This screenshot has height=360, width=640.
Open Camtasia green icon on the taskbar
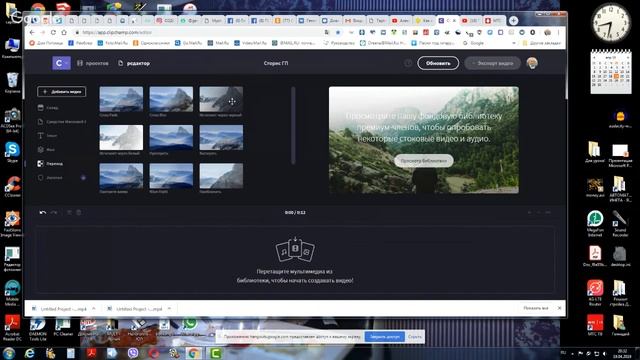tap(215, 353)
